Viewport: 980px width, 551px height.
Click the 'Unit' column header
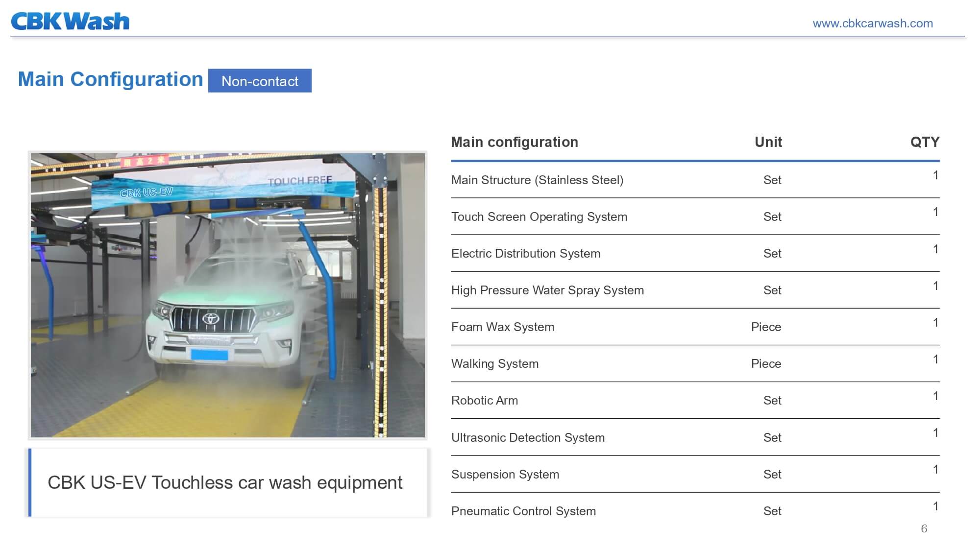[x=768, y=142]
